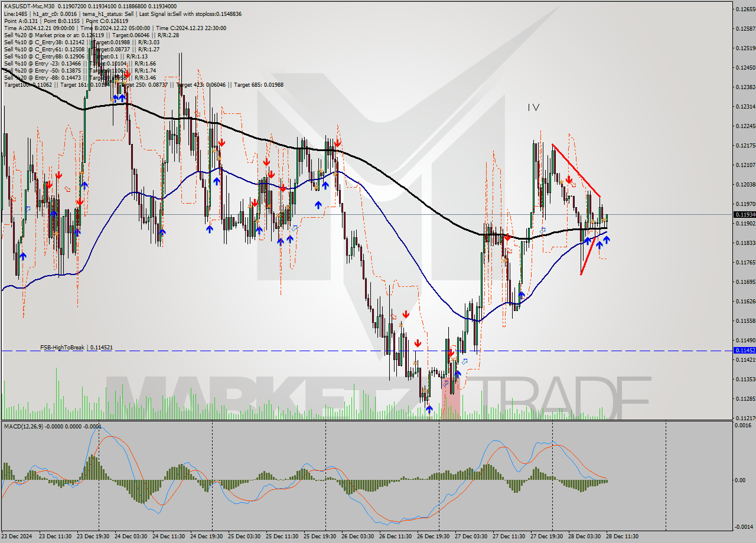Select 'Sell %20 @ Market price' line
This screenshot has width=756, height=543.
(x=91, y=35)
